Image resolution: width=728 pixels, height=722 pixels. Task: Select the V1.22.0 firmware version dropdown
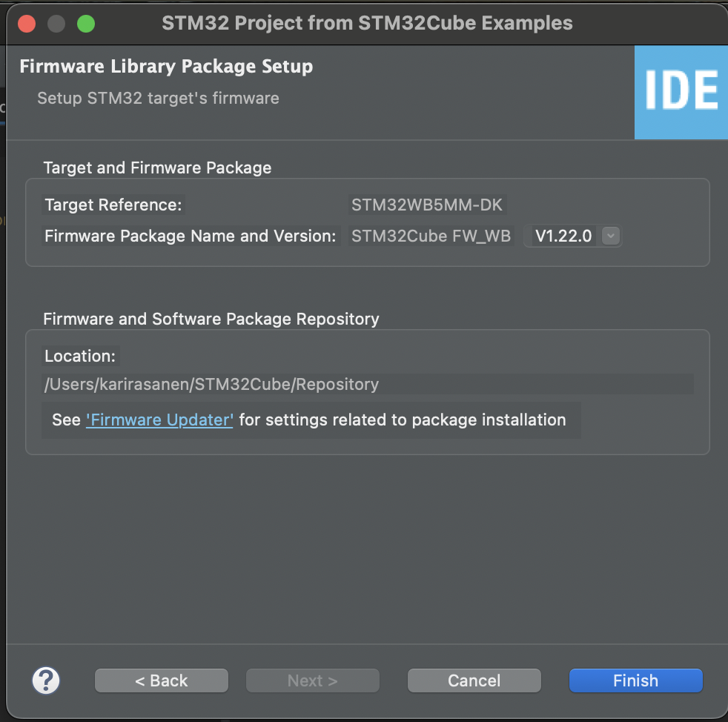click(571, 236)
